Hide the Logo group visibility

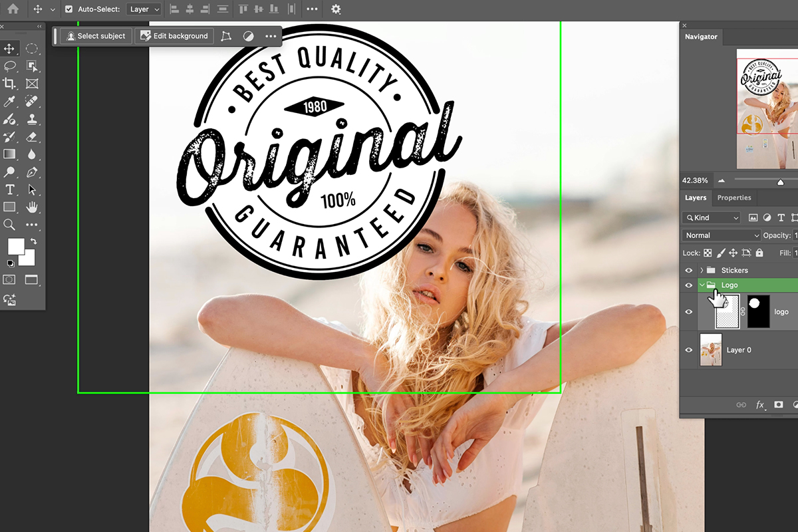(x=688, y=285)
